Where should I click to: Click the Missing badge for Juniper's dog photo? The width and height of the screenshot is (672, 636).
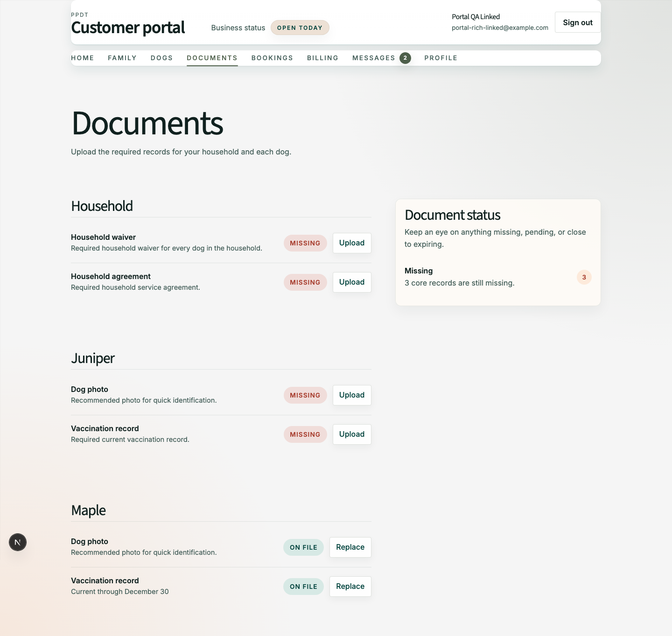coord(305,395)
